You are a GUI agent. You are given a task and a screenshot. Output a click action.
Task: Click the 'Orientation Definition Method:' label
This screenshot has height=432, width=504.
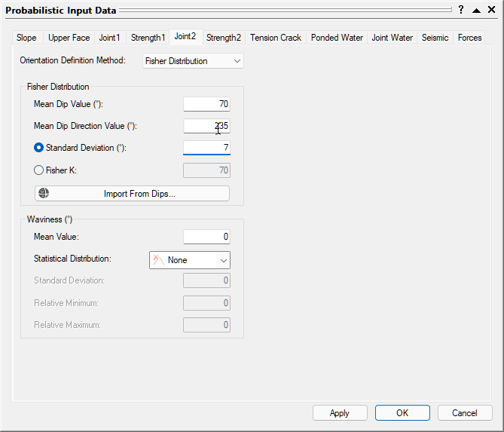pyautogui.click(x=72, y=60)
